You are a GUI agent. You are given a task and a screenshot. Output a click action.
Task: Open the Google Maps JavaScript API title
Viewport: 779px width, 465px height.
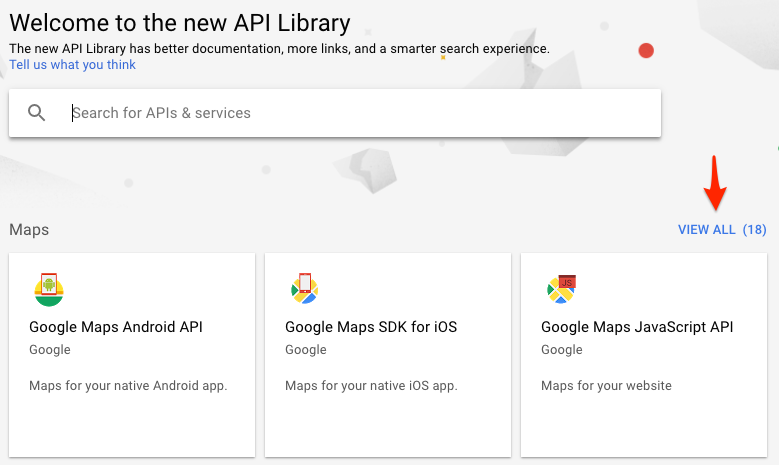click(637, 327)
